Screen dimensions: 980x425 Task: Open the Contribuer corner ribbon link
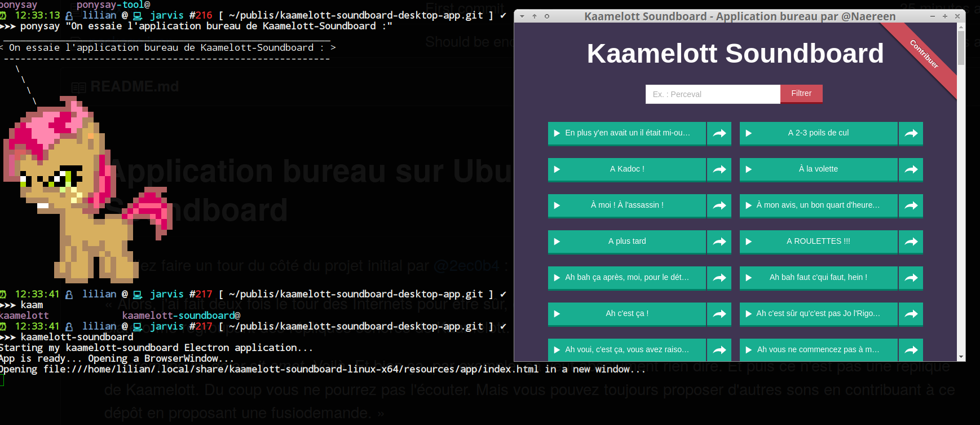tap(925, 55)
